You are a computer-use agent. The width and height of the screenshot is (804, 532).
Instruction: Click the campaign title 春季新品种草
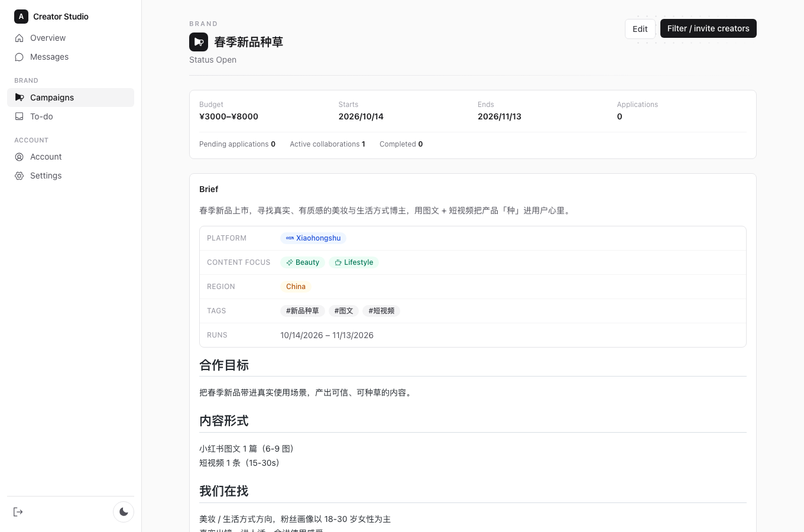click(x=248, y=42)
